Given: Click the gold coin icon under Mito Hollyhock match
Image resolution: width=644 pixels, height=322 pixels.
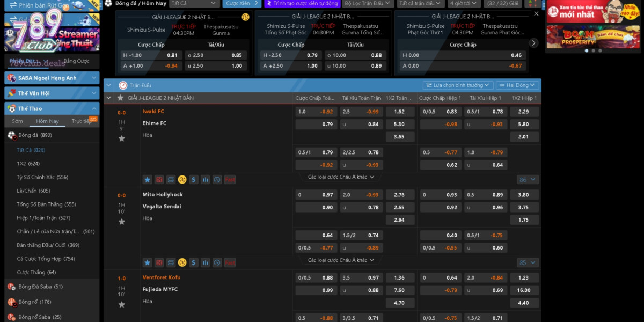Looking at the screenshot, I should [182, 262].
